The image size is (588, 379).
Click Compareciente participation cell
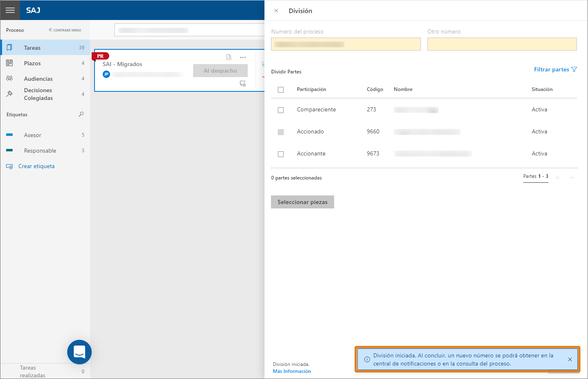[316, 109]
